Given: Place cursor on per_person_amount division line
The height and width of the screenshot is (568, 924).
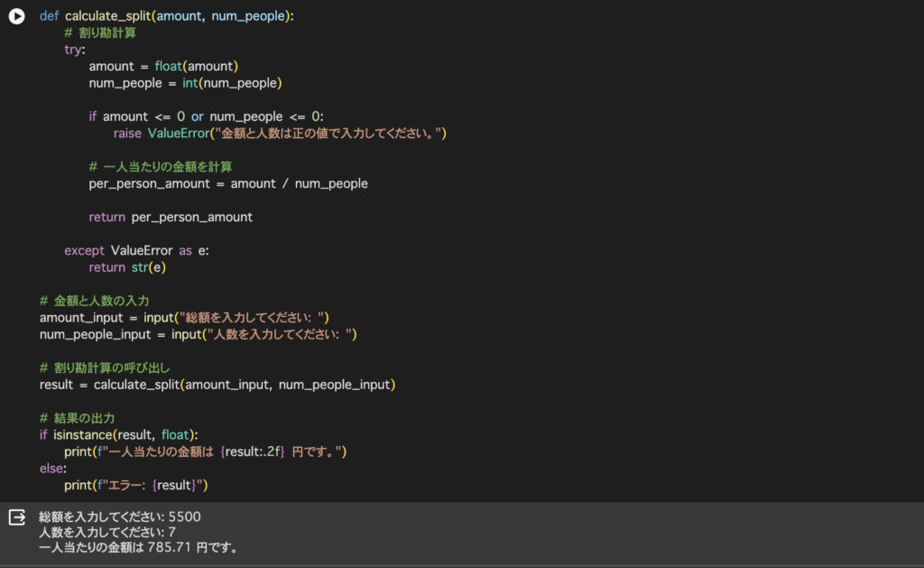Looking at the screenshot, I should pyautogui.click(x=227, y=183).
